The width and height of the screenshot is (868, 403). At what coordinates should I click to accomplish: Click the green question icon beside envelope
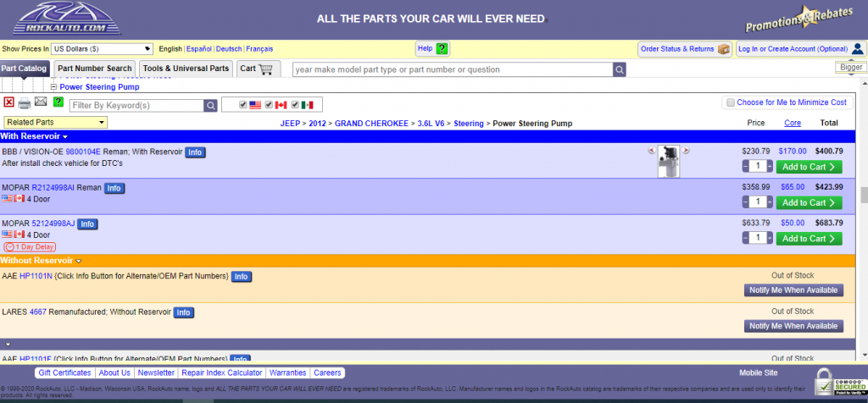[x=58, y=102]
